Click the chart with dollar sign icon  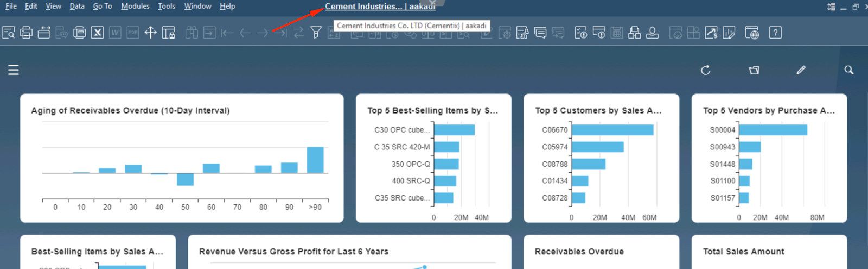[711, 33]
